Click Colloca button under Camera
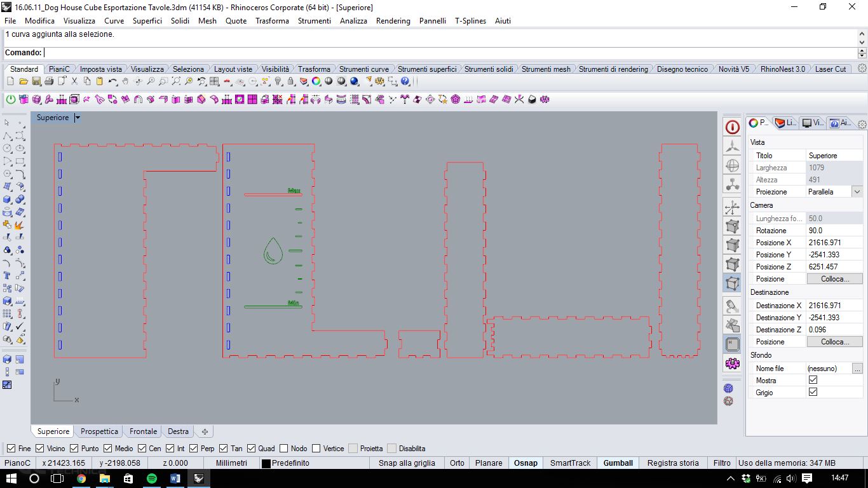Image resolution: width=868 pixels, height=488 pixels. 835,279
